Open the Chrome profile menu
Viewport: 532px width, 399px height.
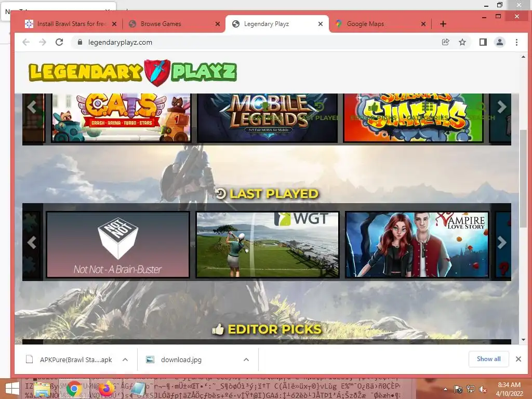tap(499, 42)
